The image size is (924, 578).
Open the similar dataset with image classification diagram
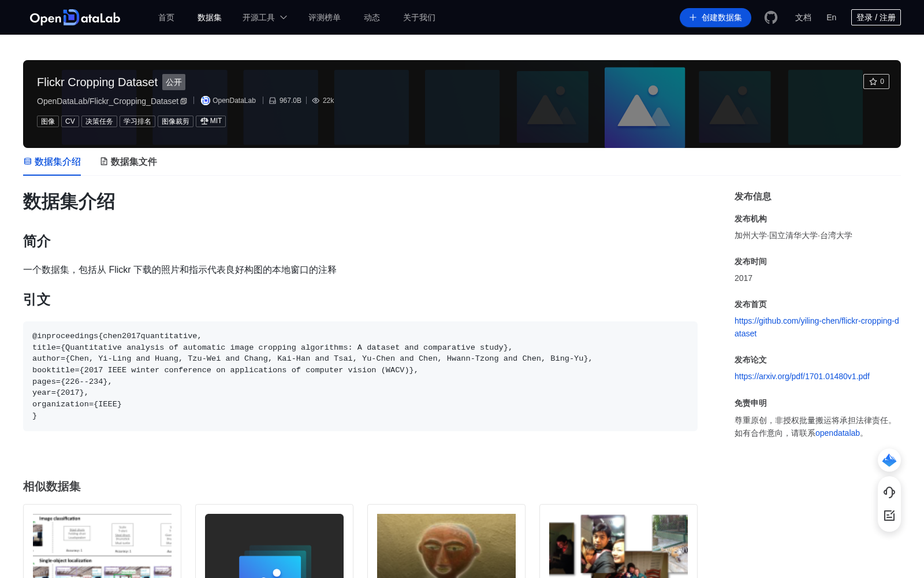point(102,541)
